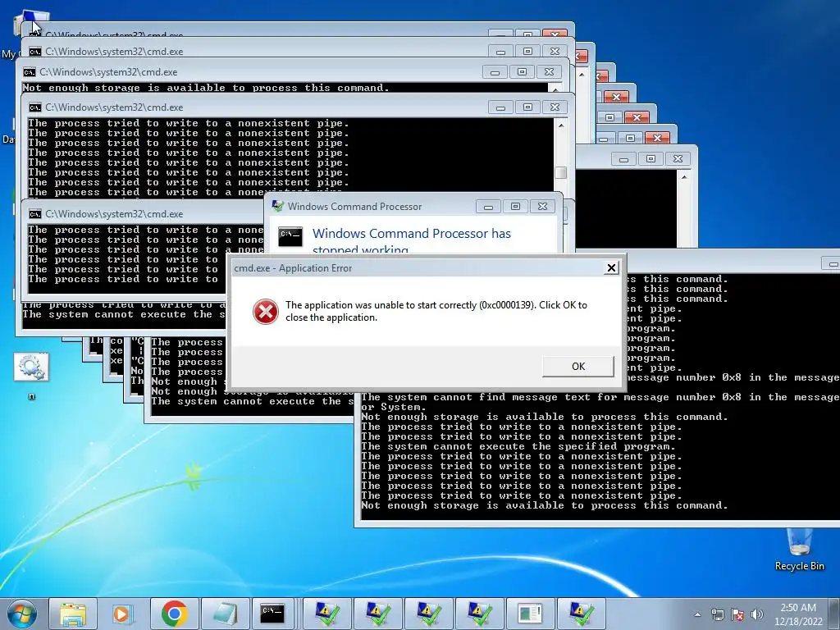The width and height of the screenshot is (840, 630).
Task: Maximize the cmd window starting with 'Not enough storage'
Action: pyautogui.click(x=522, y=72)
